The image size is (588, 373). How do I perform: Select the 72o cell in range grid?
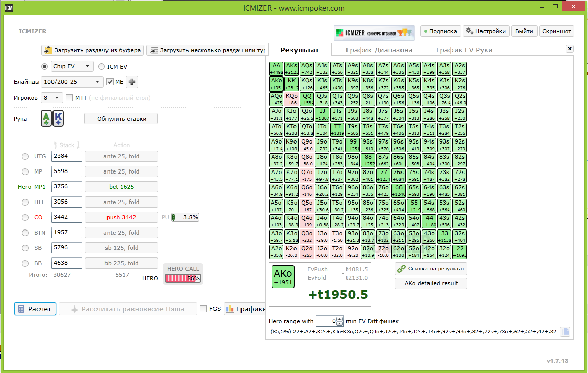click(x=383, y=252)
